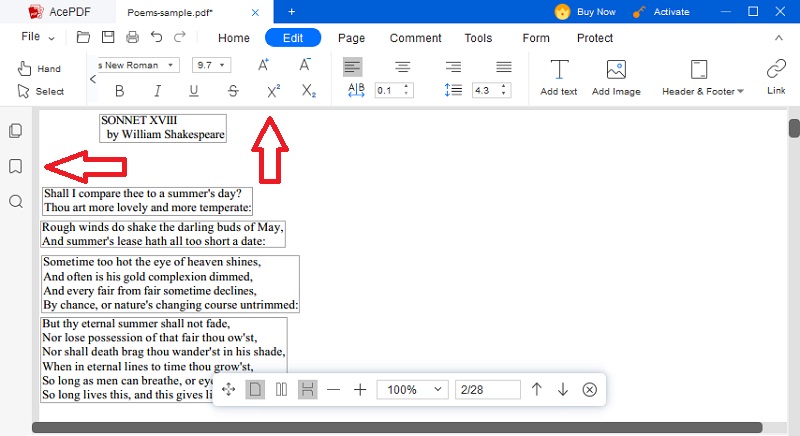
Task: Click the Add Image tool
Action: (616, 77)
